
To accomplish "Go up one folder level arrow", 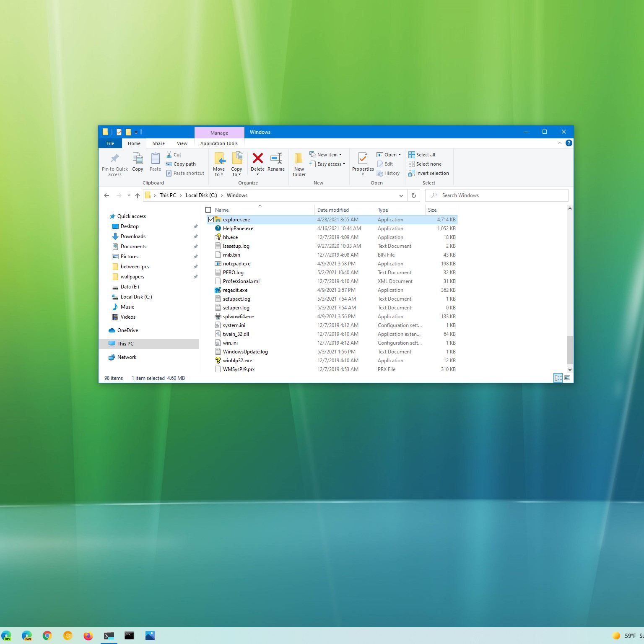I will 138,195.
